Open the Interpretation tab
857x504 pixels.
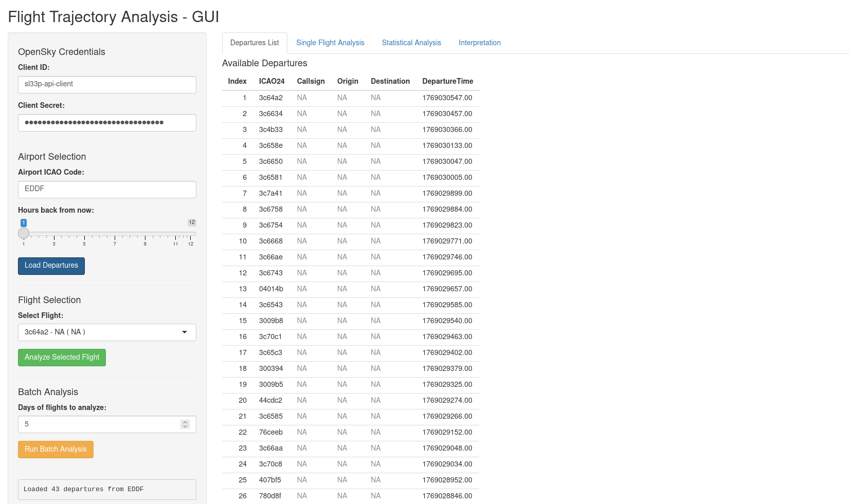479,43
